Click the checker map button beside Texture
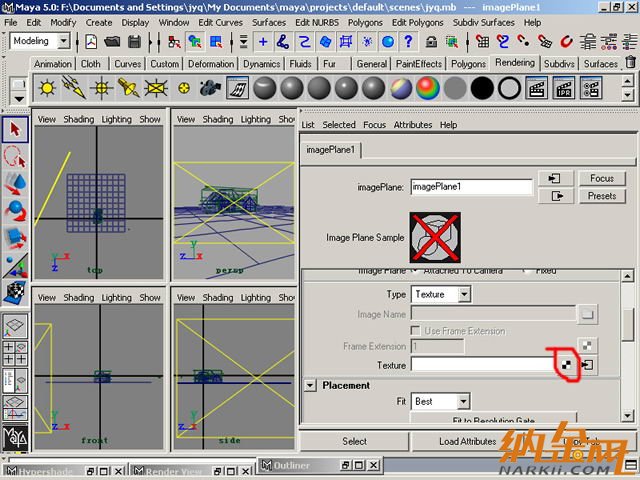Image resolution: width=640 pixels, height=480 pixels. (x=567, y=365)
